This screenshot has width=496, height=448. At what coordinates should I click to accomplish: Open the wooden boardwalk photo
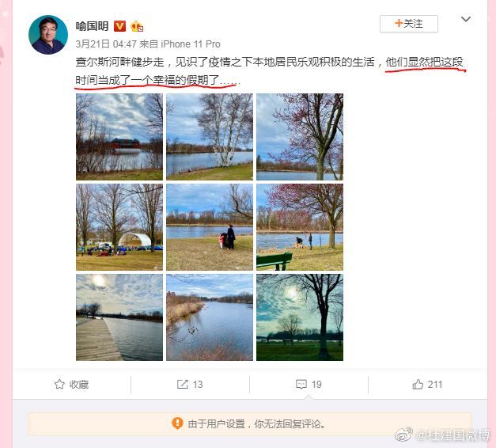pos(119,317)
